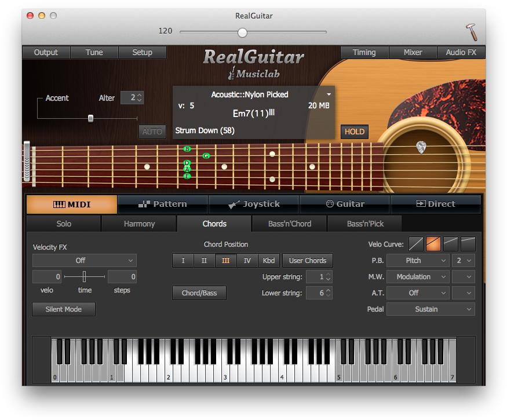Open the Bass'n'Pick mode tab
The width and height of the screenshot is (507, 420).
coord(365,224)
